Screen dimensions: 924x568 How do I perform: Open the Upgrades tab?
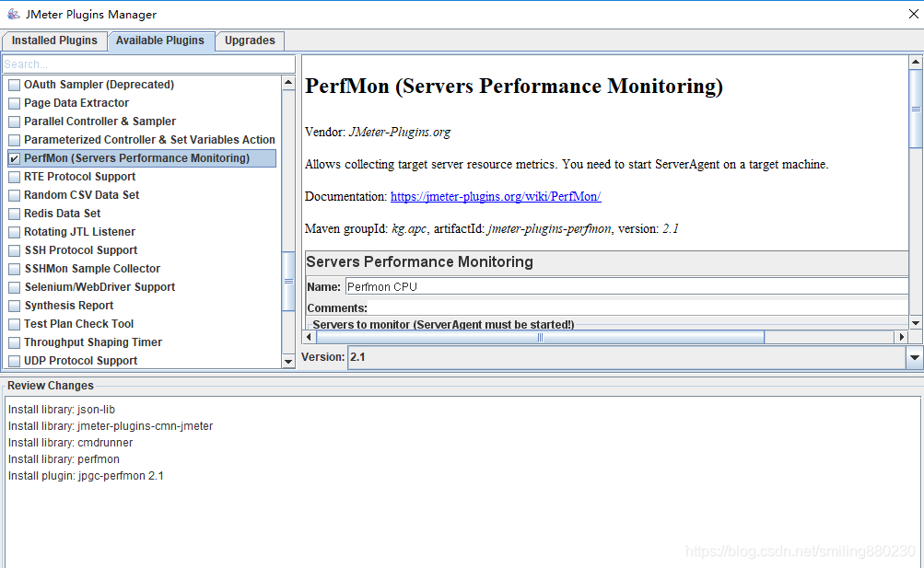click(250, 41)
